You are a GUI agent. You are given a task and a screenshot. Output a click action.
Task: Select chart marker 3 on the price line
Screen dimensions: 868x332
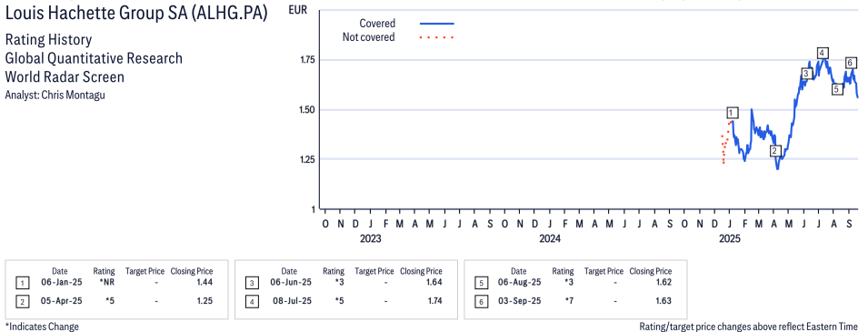coord(806,74)
